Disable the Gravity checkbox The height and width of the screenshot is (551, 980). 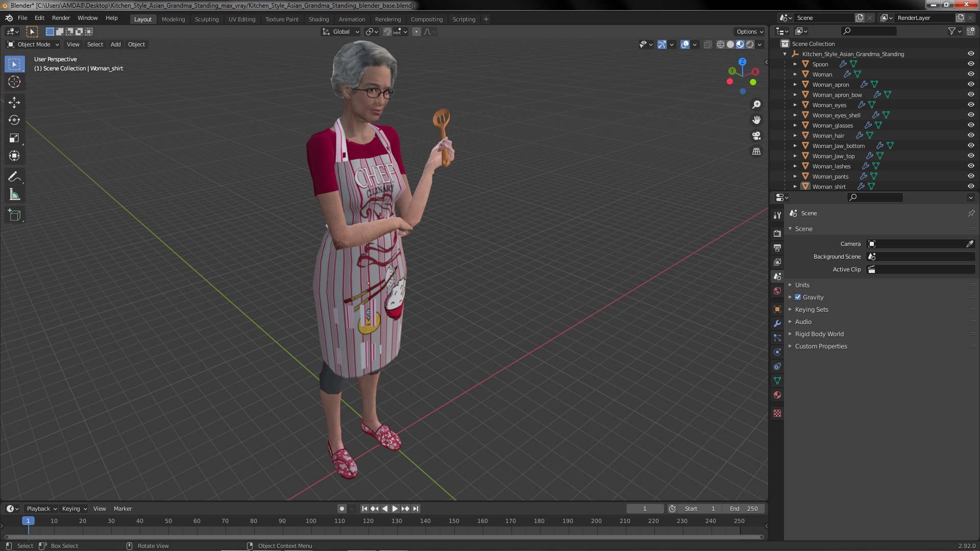tap(798, 297)
